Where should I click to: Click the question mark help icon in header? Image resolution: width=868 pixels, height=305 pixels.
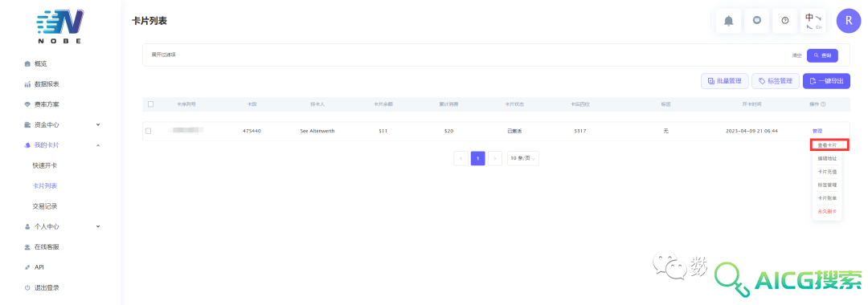click(x=785, y=21)
